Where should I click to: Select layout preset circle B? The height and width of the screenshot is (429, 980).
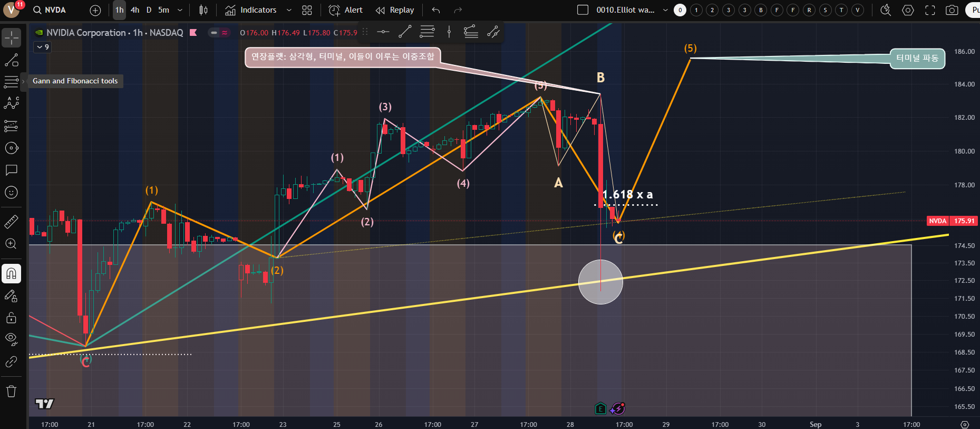761,10
